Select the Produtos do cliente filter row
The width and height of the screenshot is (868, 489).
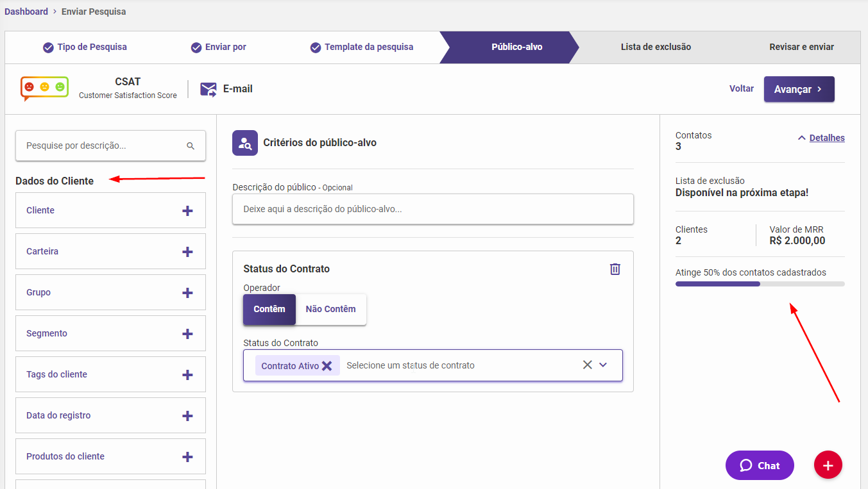click(x=110, y=457)
